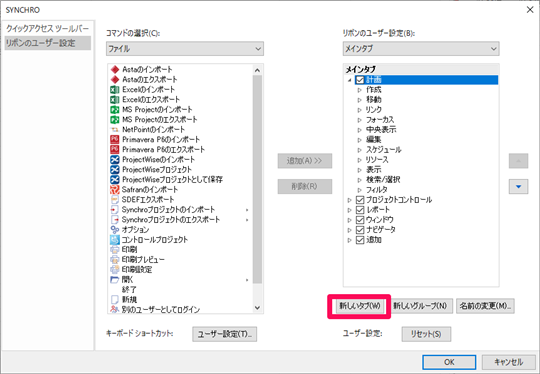Select the 開く folder icon
The width and height of the screenshot is (540, 374).
point(115,280)
